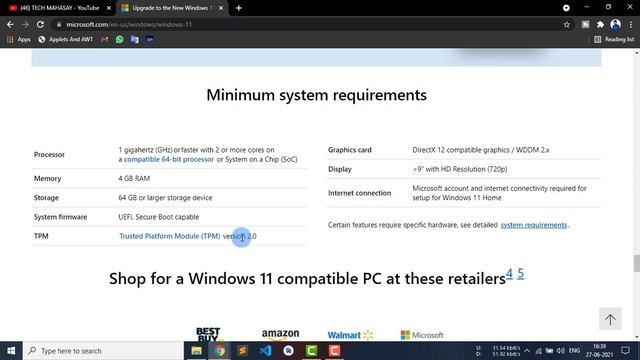This screenshot has height=360, width=640.
Task: Open the Google Translate bookmark icon
Action: click(x=135, y=39)
